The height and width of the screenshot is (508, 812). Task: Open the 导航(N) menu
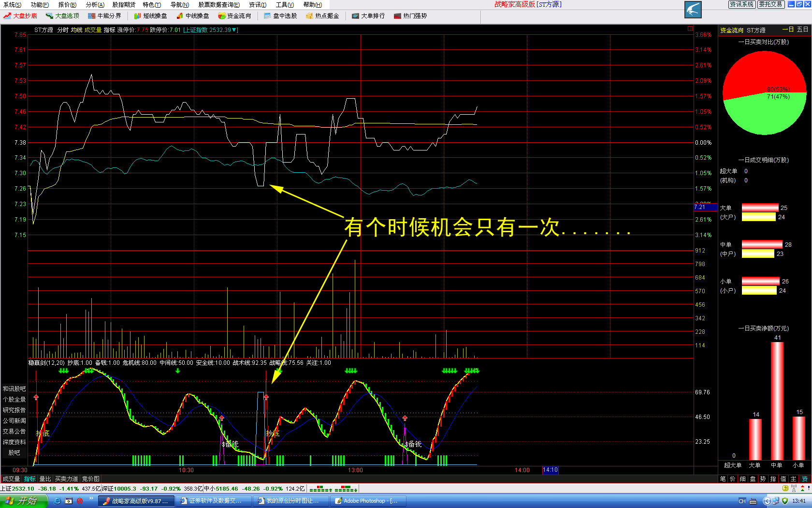coord(180,5)
